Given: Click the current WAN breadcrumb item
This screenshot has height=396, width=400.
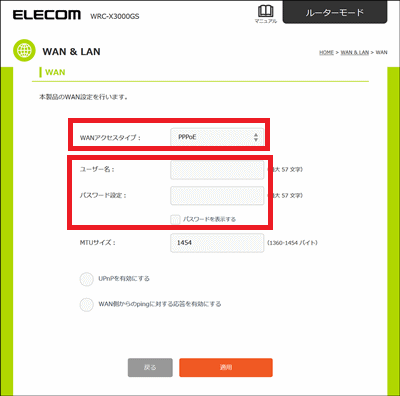Looking at the screenshot, I should pyautogui.click(x=382, y=52).
